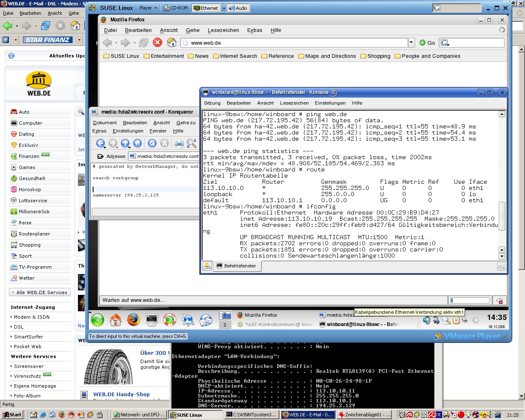Screen dimensions: 525x420
Task: Open Einstellungen menu in Konsole
Action: [330, 103]
